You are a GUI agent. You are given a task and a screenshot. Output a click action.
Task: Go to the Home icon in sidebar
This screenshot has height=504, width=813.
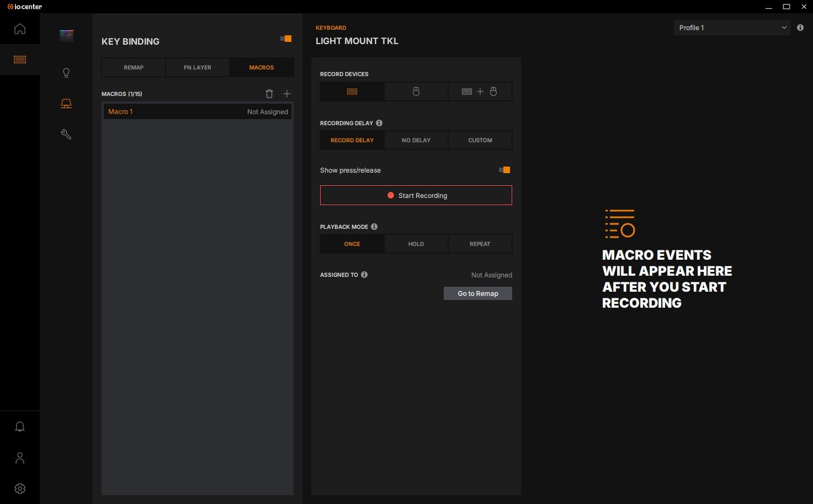pyautogui.click(x=20, y=29)
